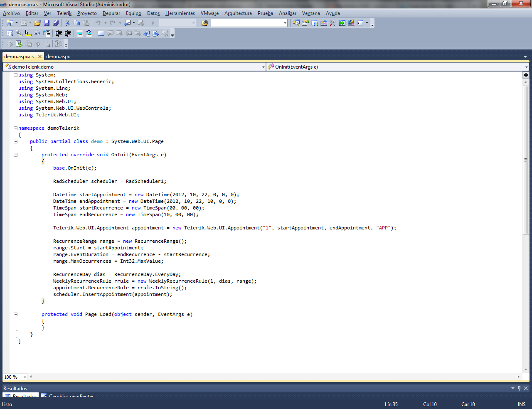
Task: Click the Increase Indent icon
Action: pyautogui.click(x=68, y=33)
